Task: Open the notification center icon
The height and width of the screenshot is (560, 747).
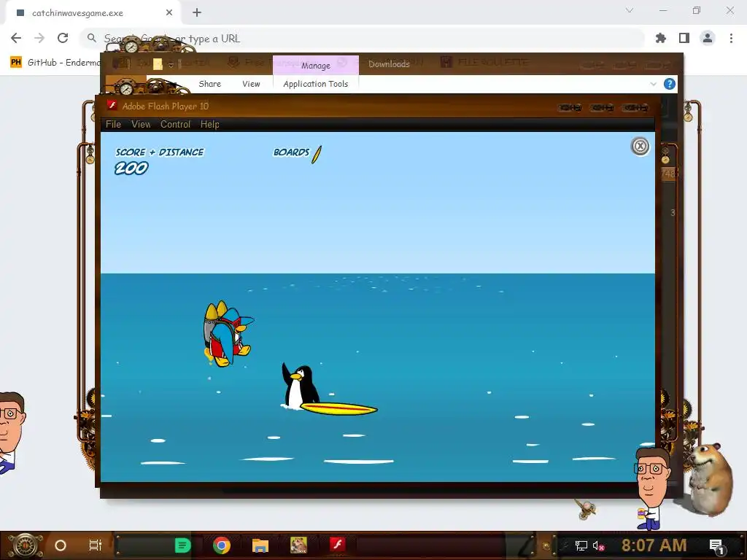Action: click(x=716, y=547)
